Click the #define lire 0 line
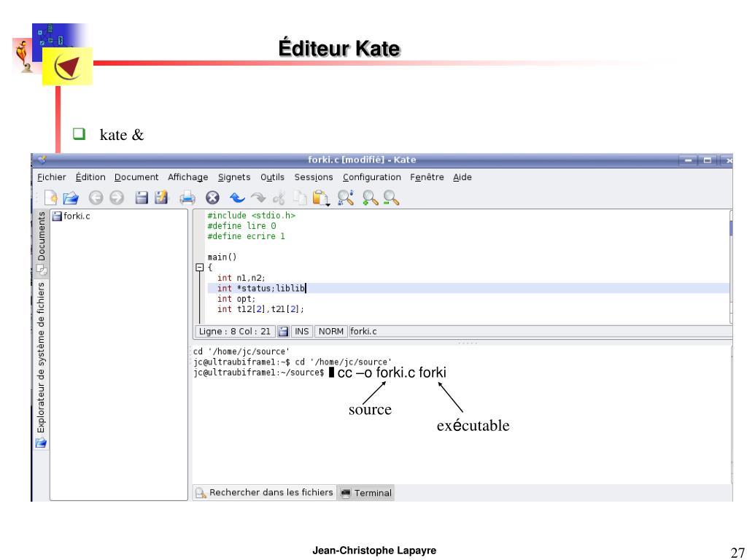This screenshot has height=560, width=747. coord(241,226)
